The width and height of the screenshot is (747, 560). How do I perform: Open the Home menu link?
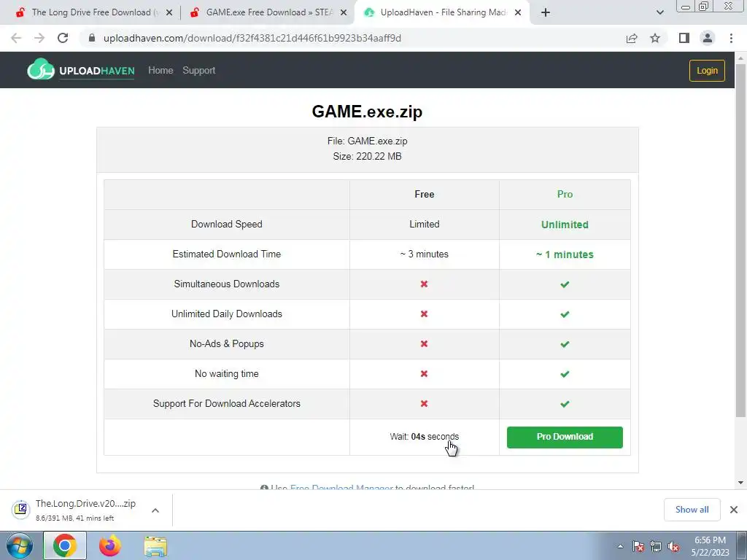[160, 70]
